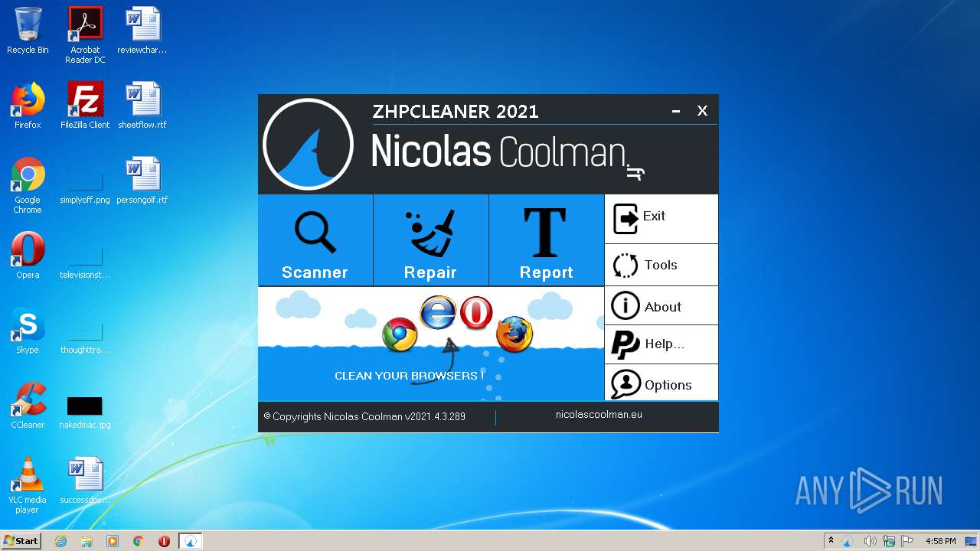Open the Action Center flag icon
Viewport: 980px width, 551px height.
[907, 541]
